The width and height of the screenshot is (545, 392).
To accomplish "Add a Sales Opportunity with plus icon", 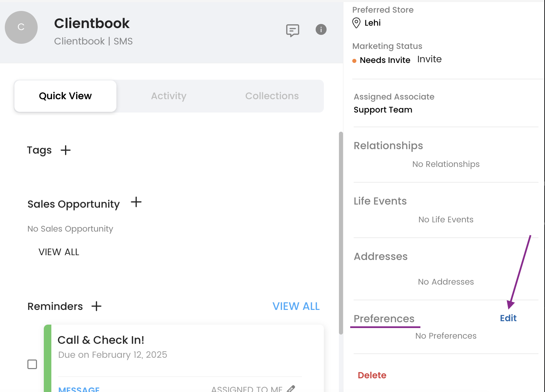I will pyautogui.click(x=136, y=202).
